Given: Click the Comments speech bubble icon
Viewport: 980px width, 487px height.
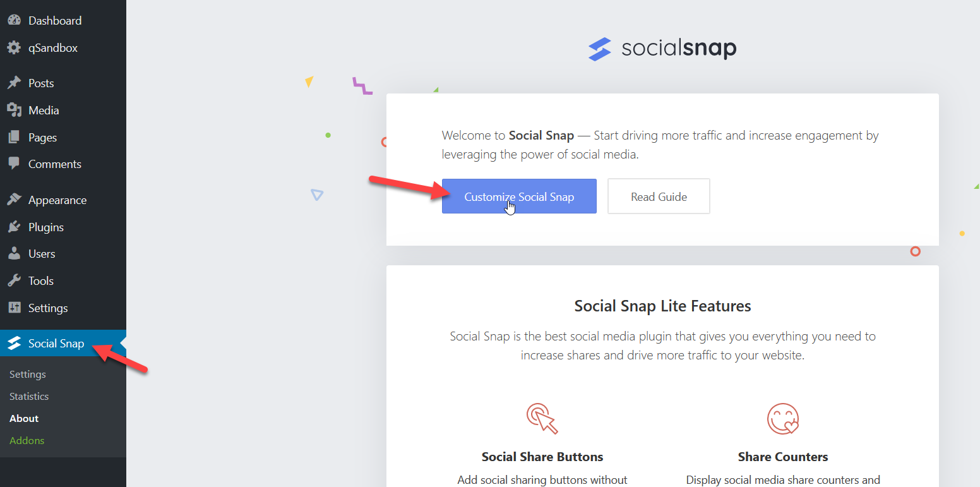Looking at the screenshot, I should pyautogui.click(x=14, y=164).
